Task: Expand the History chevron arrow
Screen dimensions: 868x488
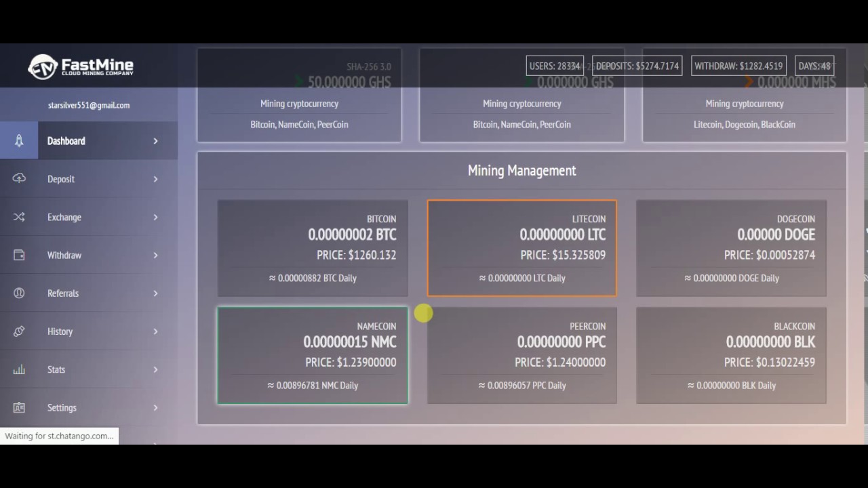Action: point(155,331)
